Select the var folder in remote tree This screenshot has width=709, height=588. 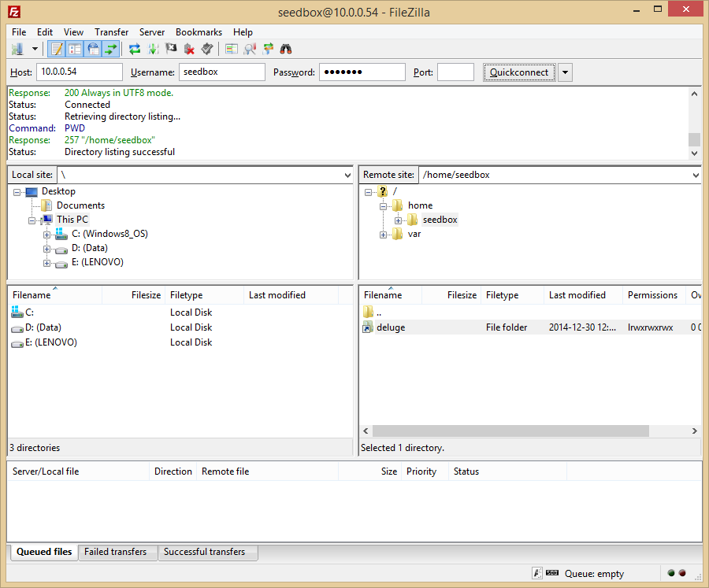click(414, 234)
